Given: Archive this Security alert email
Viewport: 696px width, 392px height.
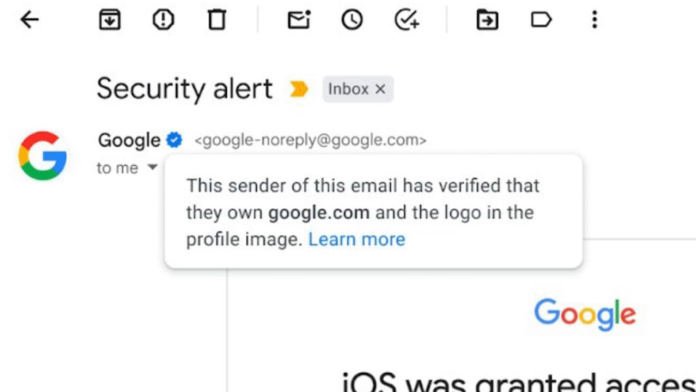Looking at the screenshot, I should 110,20.
